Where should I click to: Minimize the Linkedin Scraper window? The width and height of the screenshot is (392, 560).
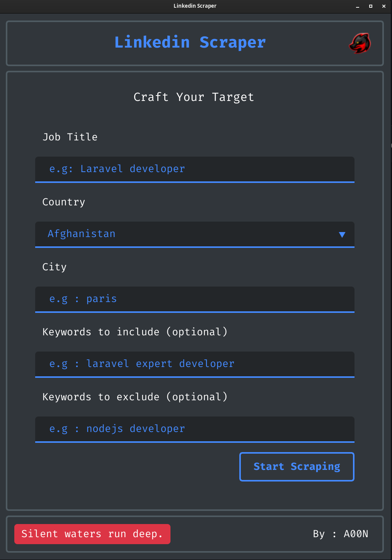tap(358, 6)
